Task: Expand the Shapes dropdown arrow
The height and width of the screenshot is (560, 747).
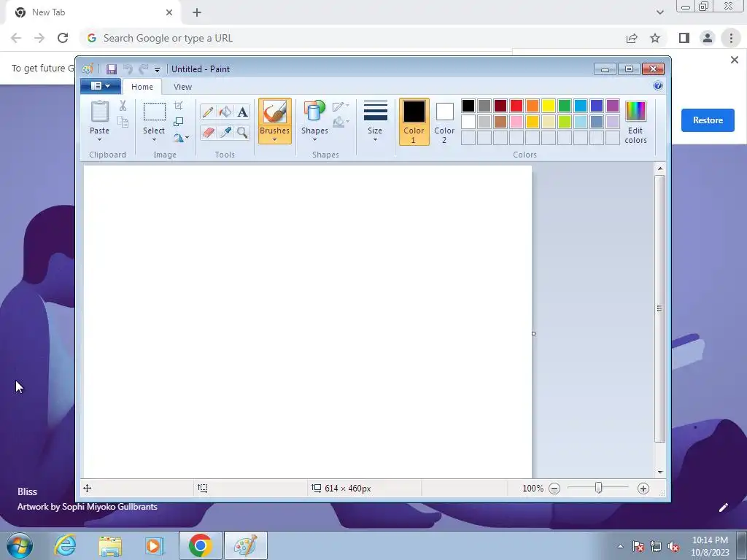Action: [314, 139]
